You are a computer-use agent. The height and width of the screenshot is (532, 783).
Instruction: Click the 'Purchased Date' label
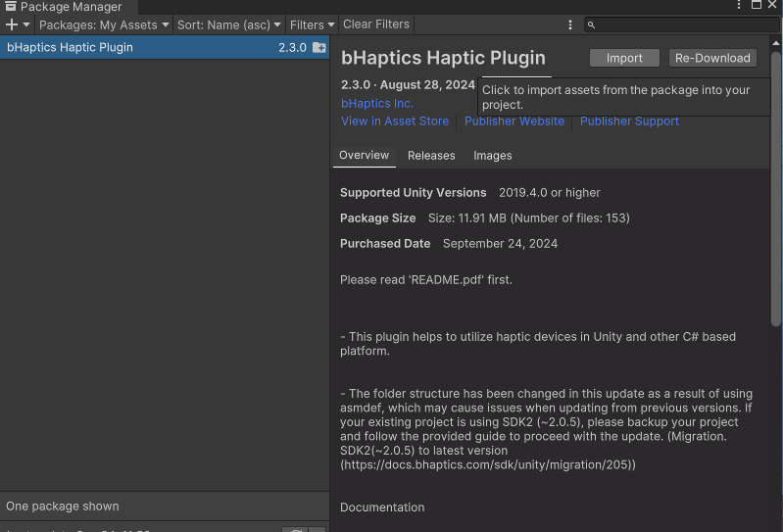385,244
